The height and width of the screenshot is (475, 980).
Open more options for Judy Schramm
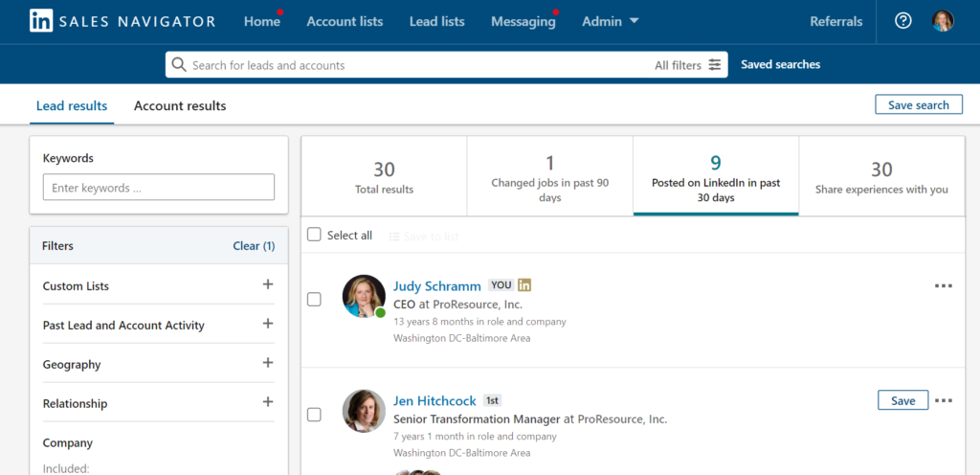coord(943,286)
